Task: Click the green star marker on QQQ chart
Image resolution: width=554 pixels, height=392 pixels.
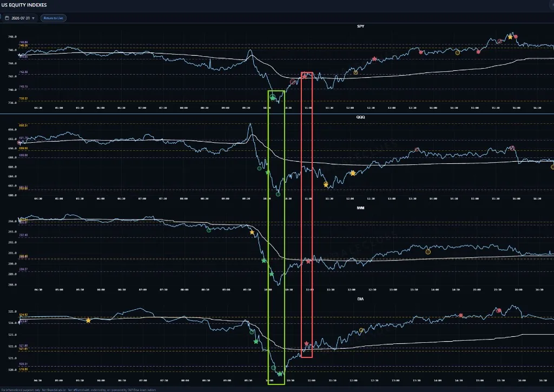Action: tap(268, 172)
